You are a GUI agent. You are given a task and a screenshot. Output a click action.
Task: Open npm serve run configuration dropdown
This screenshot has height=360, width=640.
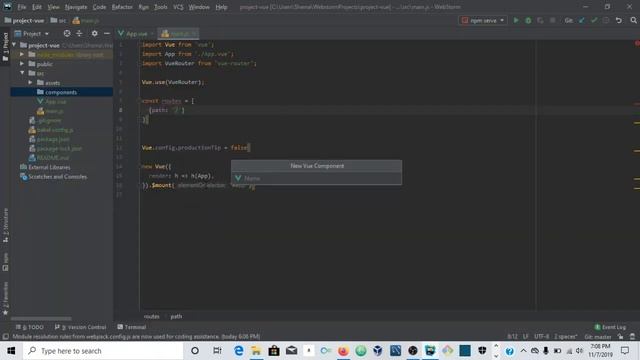pyautogui.click(x=483, y=20)
